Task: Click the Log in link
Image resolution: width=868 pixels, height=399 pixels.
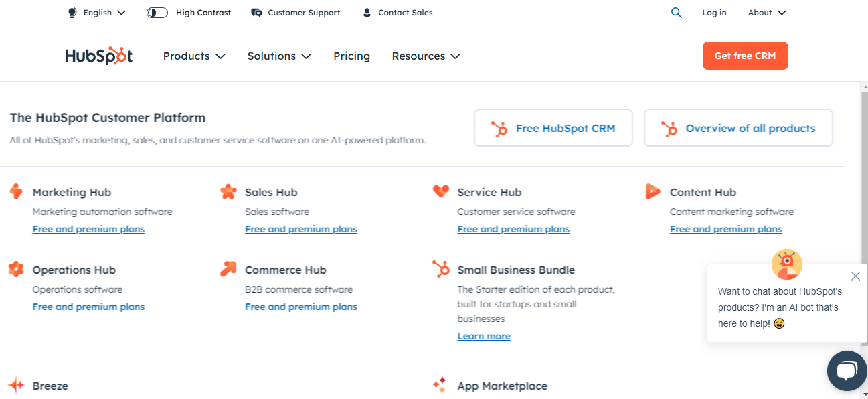Action: pyautogui.click(x=714, y=13)
